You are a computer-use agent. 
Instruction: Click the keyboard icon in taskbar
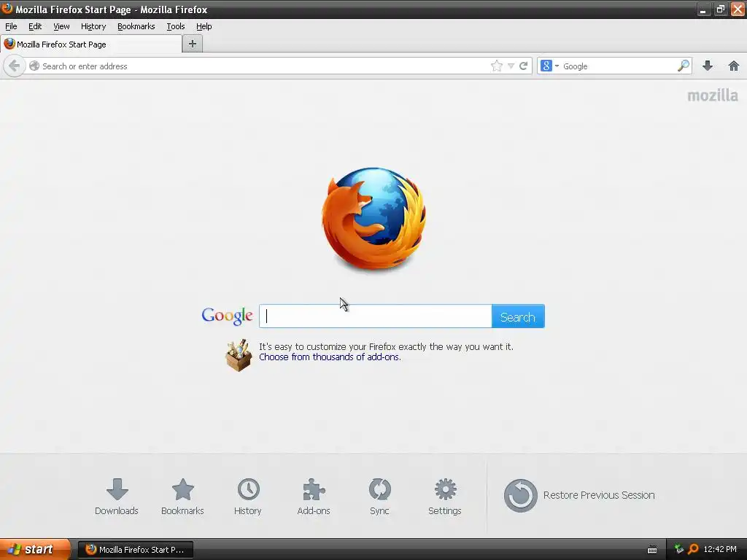652,550
